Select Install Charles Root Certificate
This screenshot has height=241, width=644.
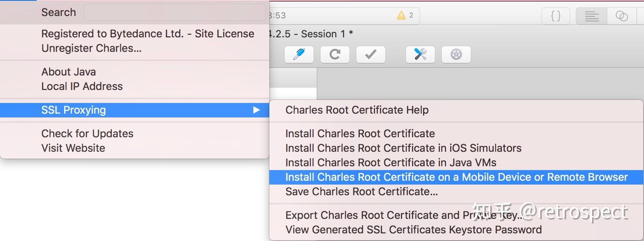456,133
